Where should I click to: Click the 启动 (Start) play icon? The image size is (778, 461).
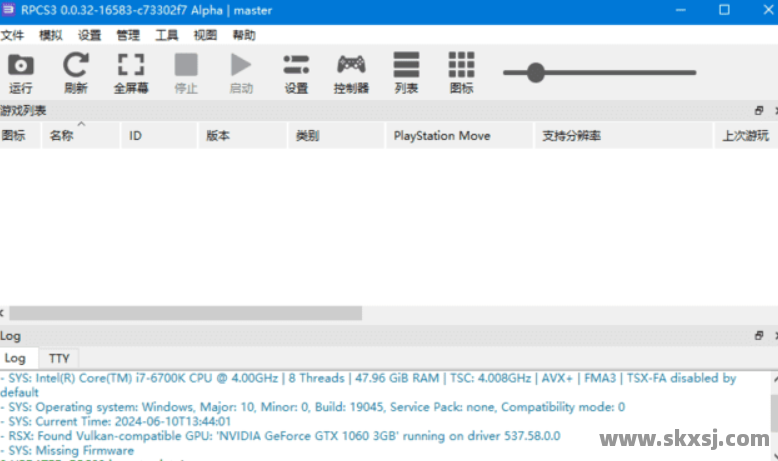point(241,66)
